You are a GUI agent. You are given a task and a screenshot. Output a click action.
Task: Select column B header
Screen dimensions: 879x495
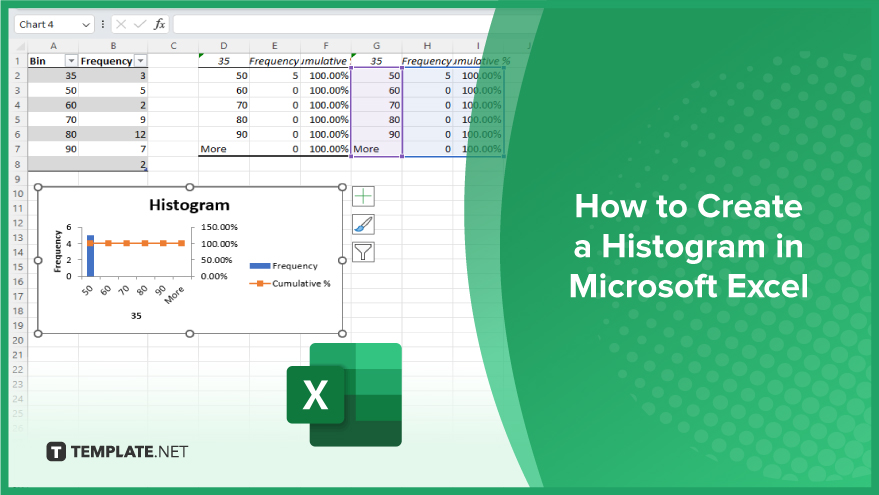113,46
